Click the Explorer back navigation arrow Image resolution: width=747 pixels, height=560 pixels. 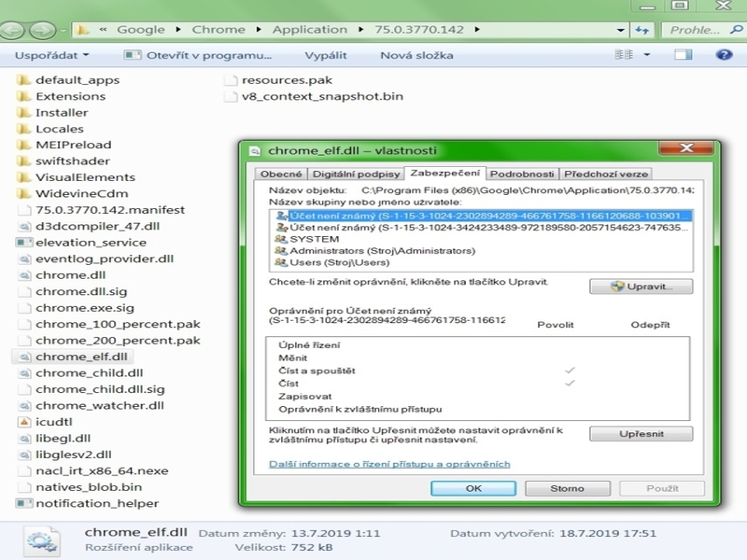click(x=11, y=31)
